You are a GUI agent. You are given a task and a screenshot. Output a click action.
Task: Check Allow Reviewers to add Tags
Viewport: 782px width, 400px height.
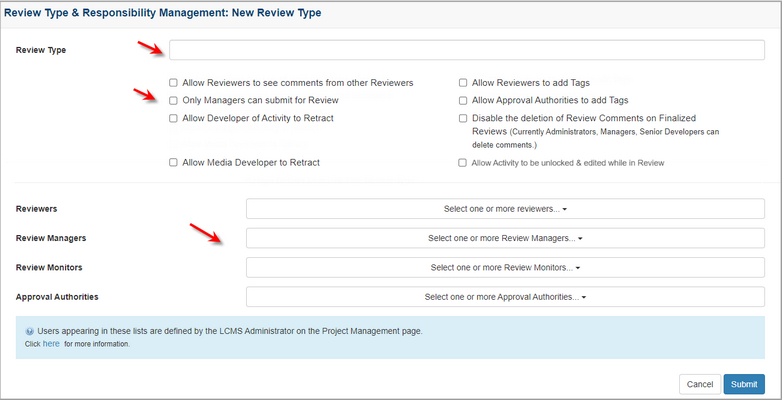point(463,83)
